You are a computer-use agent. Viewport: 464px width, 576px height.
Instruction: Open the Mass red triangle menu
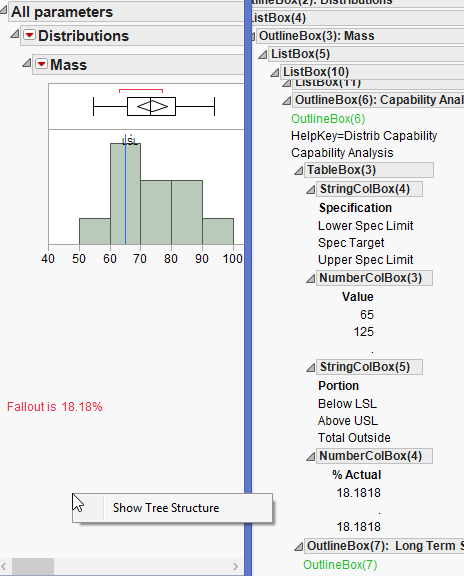coord(41,64)
